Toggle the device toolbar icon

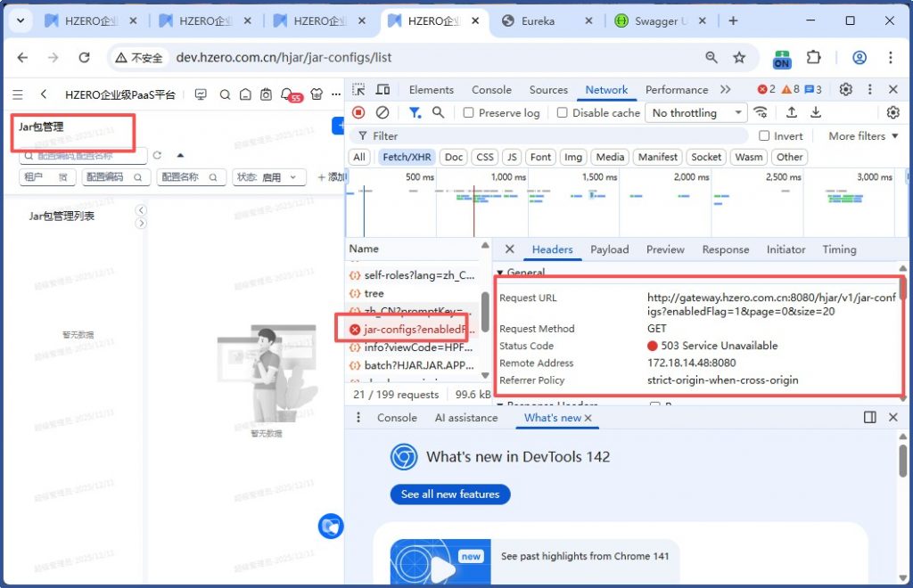[382, 90]
